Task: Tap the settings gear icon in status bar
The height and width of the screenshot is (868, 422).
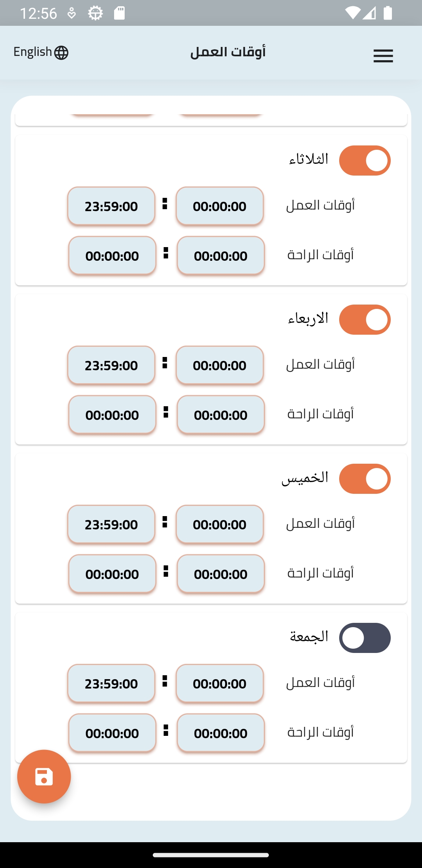Action: [x=95, y=13]
